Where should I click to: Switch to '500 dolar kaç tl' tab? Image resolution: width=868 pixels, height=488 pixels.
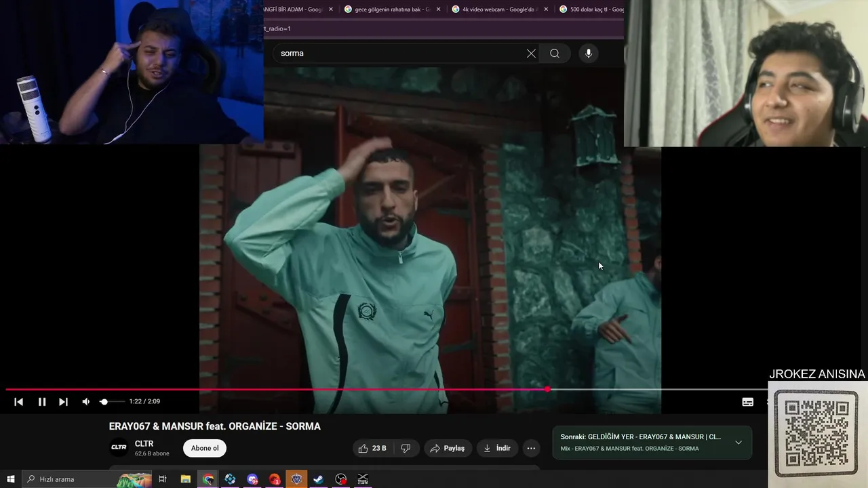tap(591, 9)
